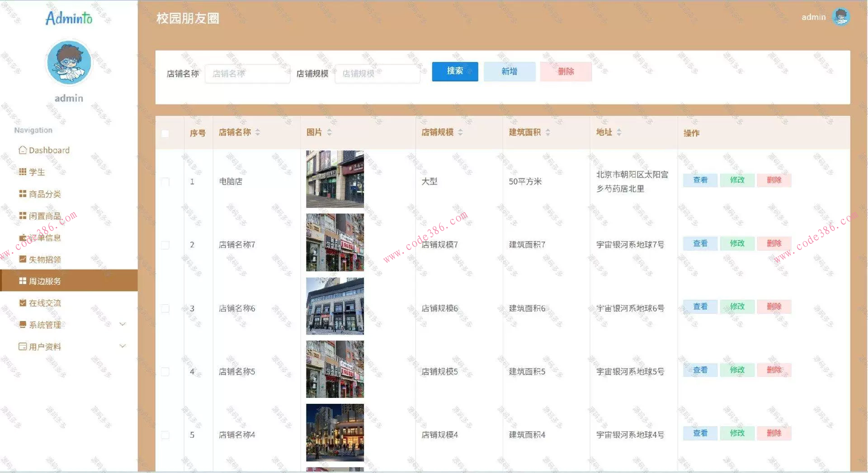
Task: Open 商品分类 via its grid icon
Action: click(22, 194)
